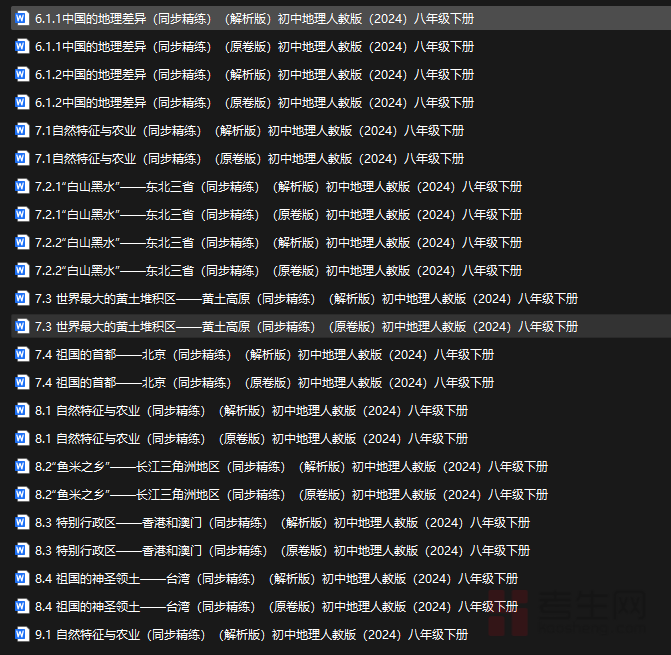This screenshot has width=671, height=655.
Task: Click Word icon of 7.3 黄土高原 解析版
Action: point(23,298)
